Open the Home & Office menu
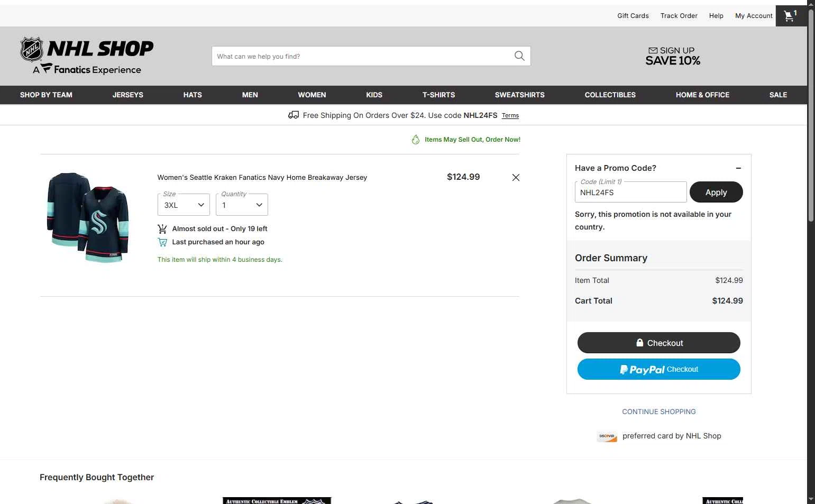The height and width of the screenshot is (504, 815). [x=702, y=95]
